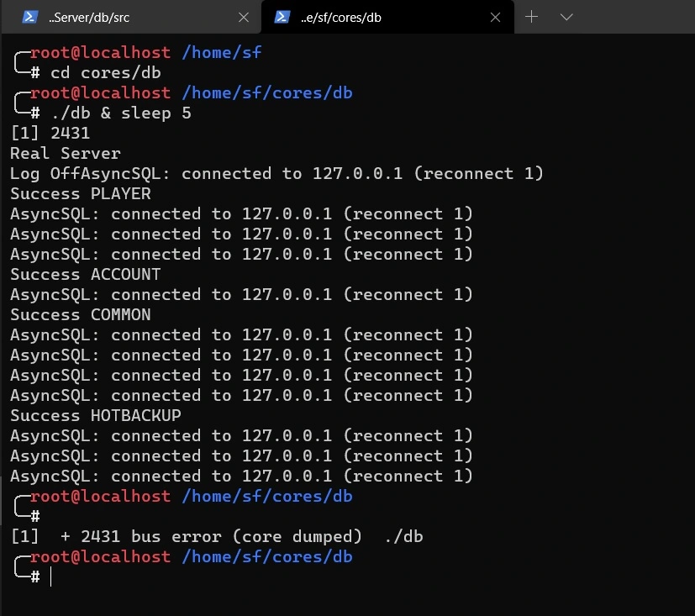Expand the new tab profile dropdown chevron
Image resolution: width=695 pixels, height=616 pixels.
pyautogui.click(x=566, y=17)
